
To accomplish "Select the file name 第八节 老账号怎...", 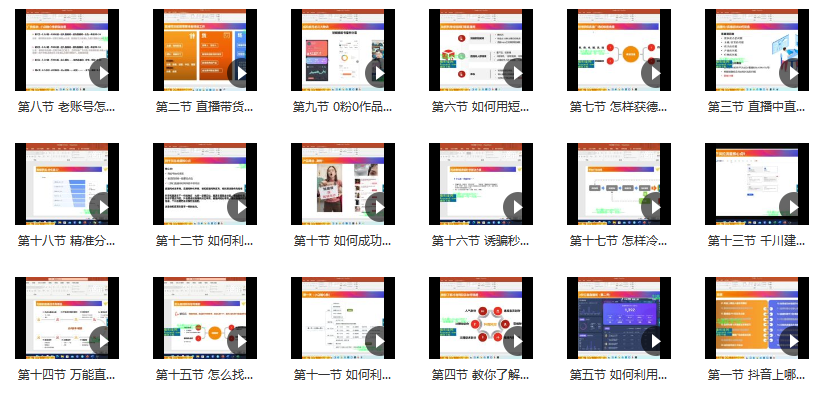I will (x=67, y=107).
